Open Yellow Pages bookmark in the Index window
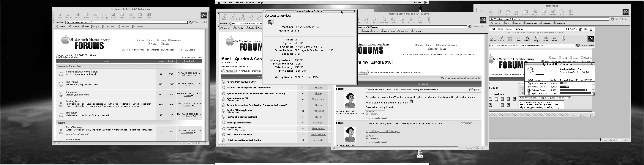 tap(108, 26)
